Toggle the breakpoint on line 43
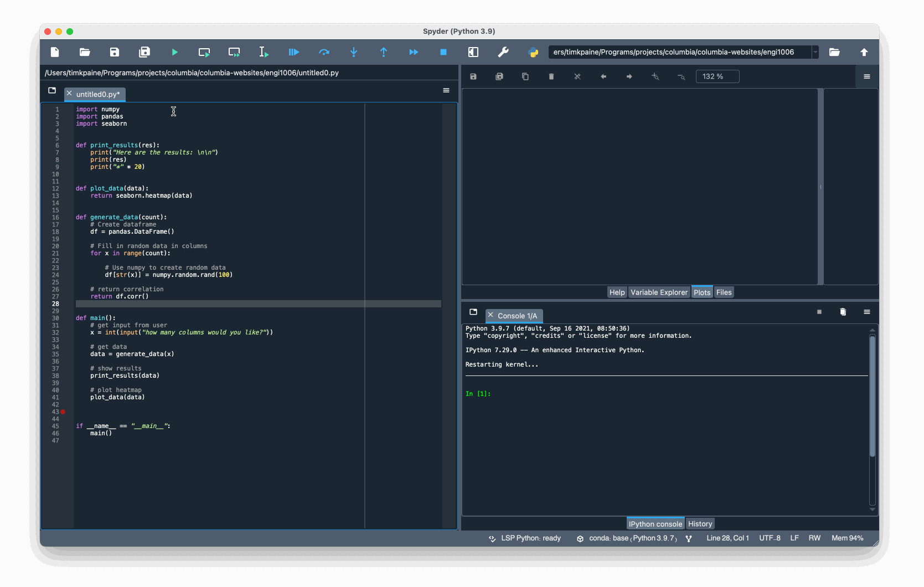Screen dimensions: 924x587 (63, 412)
